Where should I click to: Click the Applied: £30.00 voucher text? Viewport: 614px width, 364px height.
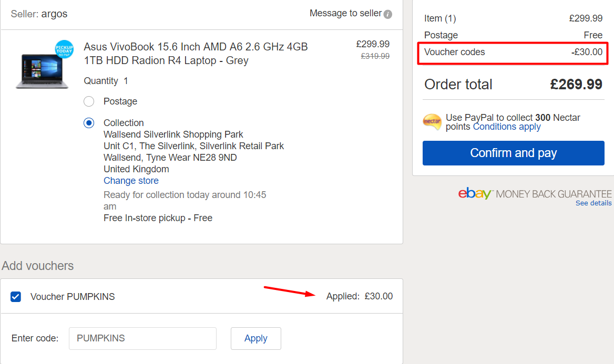[x=360, y=296]
